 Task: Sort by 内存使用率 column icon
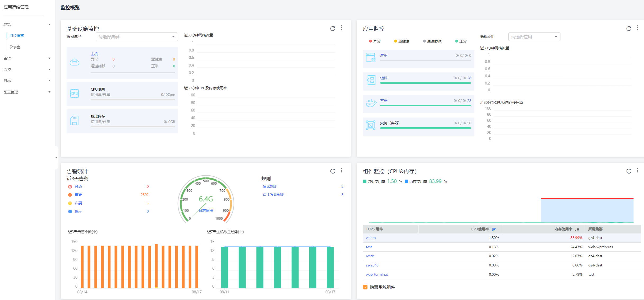(577, 229)
